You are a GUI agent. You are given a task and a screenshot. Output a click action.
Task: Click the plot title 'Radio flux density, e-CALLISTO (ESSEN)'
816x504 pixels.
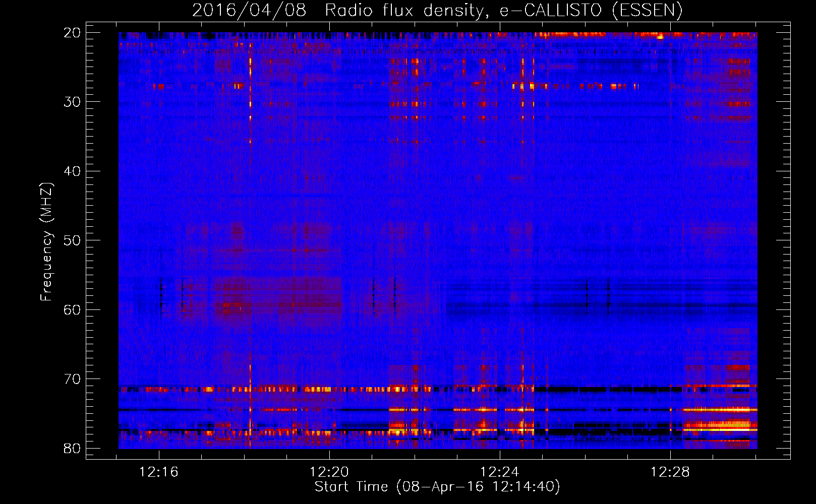click(503, 10)
